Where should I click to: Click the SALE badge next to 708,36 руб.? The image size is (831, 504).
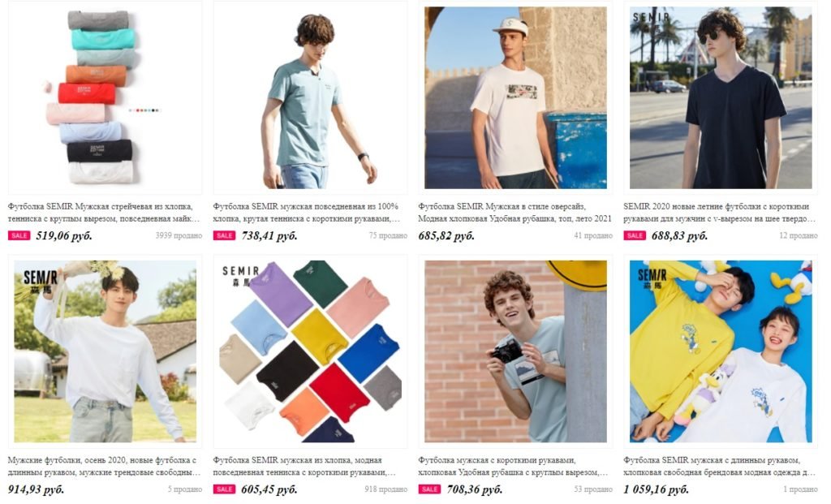pyautogui.click(x=429, y=489)
